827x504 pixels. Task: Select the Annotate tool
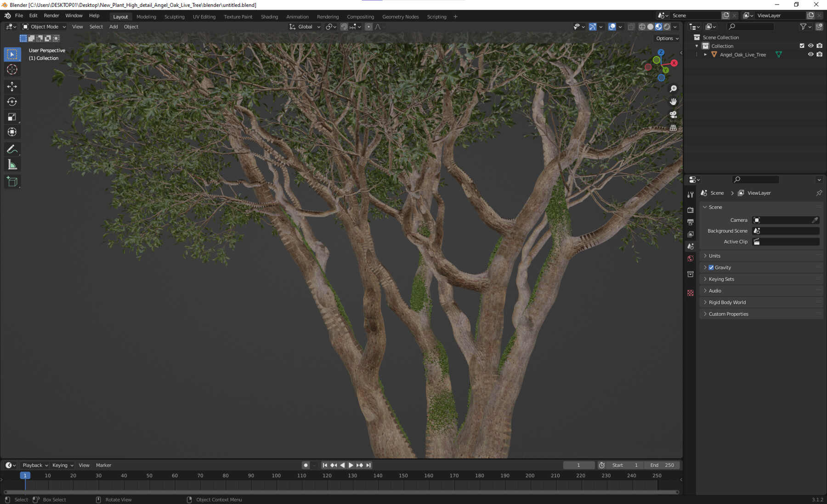click(12, 148)
